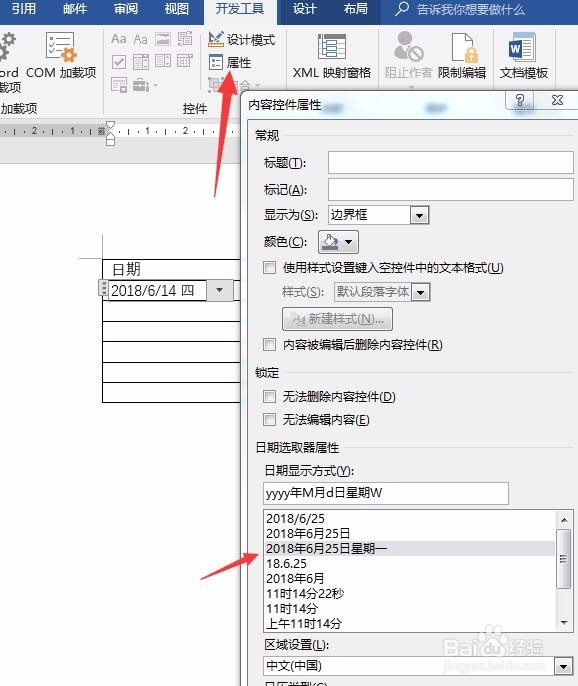Click date format list scroll down arrow
This screenshot has height=686, width=578.
pyautogui.click(x=564, y=622)
